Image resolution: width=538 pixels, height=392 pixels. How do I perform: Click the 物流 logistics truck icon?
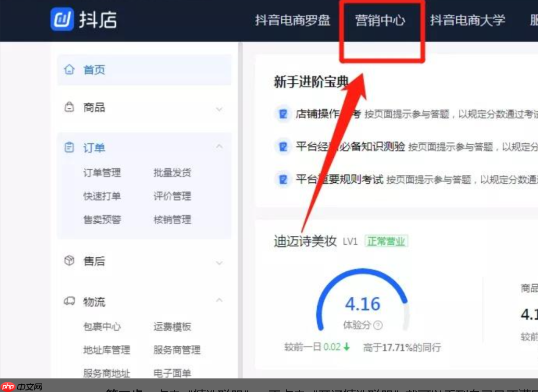coord(68,301)
